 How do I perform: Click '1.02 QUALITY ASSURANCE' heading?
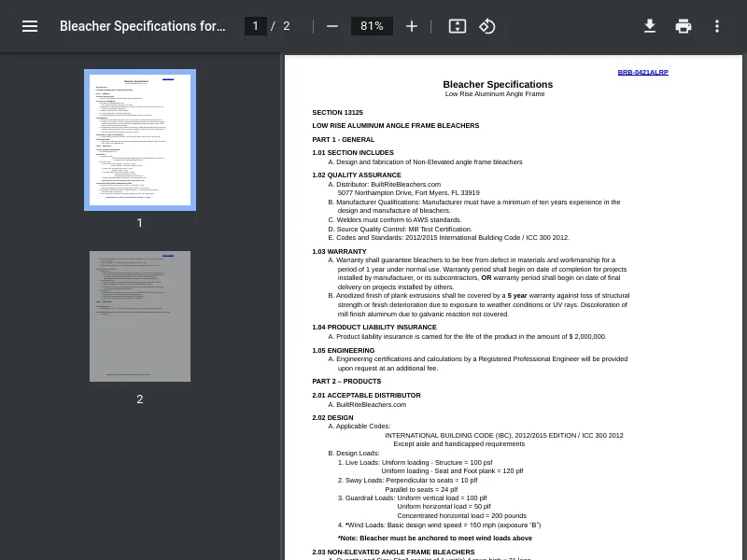click(x=357, y=175)
